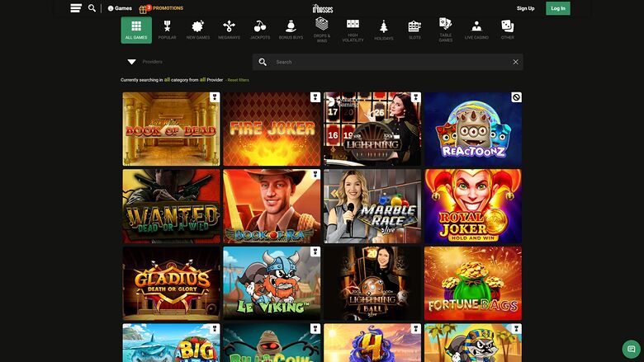Choose the Slots machine category
644x362 pixels.
point(414,30)
